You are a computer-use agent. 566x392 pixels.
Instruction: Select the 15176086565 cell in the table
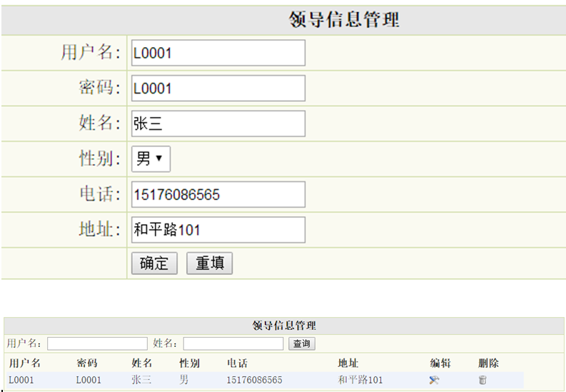[x=254, y=380]
